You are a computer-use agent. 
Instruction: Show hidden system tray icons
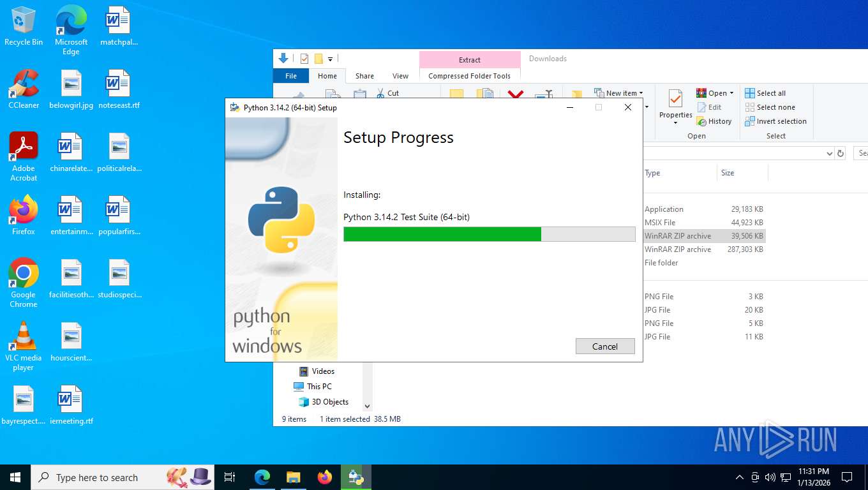tap(739, 477)
